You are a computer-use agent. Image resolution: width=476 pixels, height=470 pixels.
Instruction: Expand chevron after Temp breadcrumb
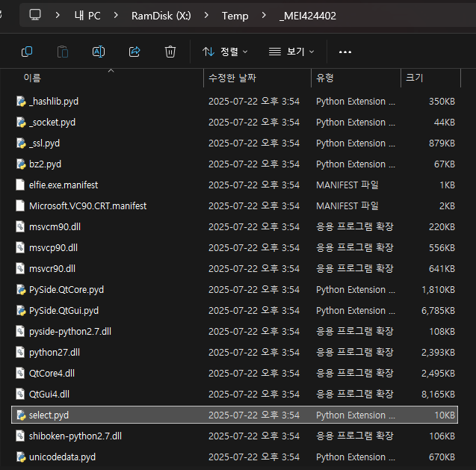264,15
